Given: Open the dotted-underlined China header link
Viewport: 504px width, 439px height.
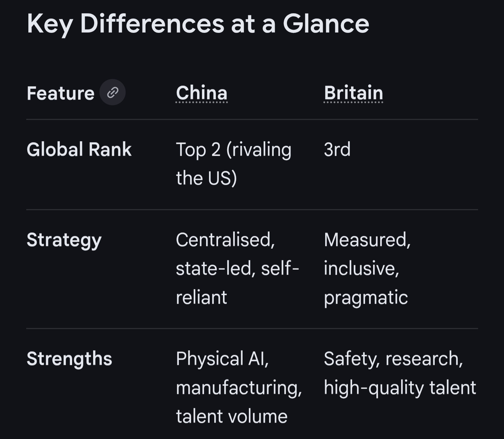Looking at the screenshot, I should coord(202,93).
